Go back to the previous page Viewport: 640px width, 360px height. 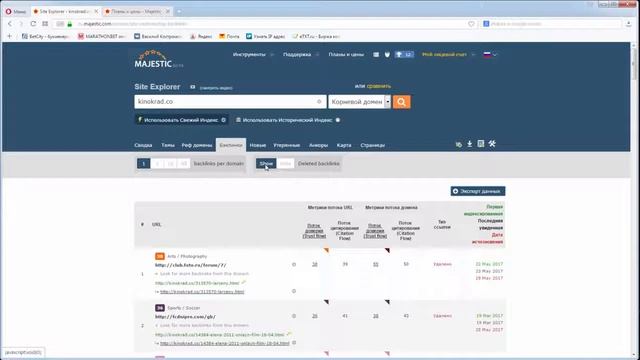(x=10, y=24)
